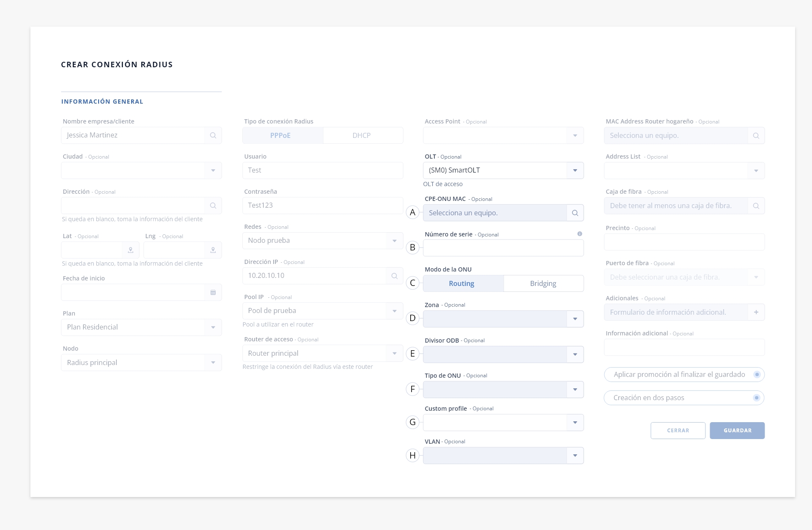Open the Puerto de fibra dropdown
812x530 pixels.
[684, 277]
